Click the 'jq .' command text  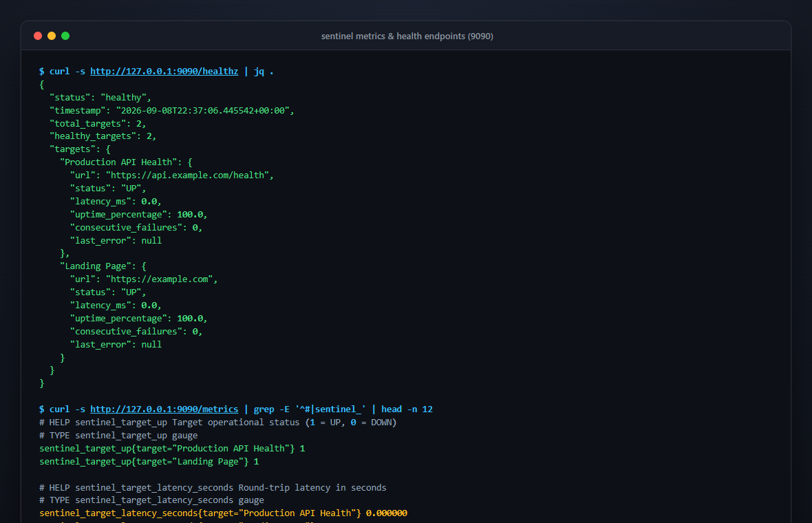point(264,72)
